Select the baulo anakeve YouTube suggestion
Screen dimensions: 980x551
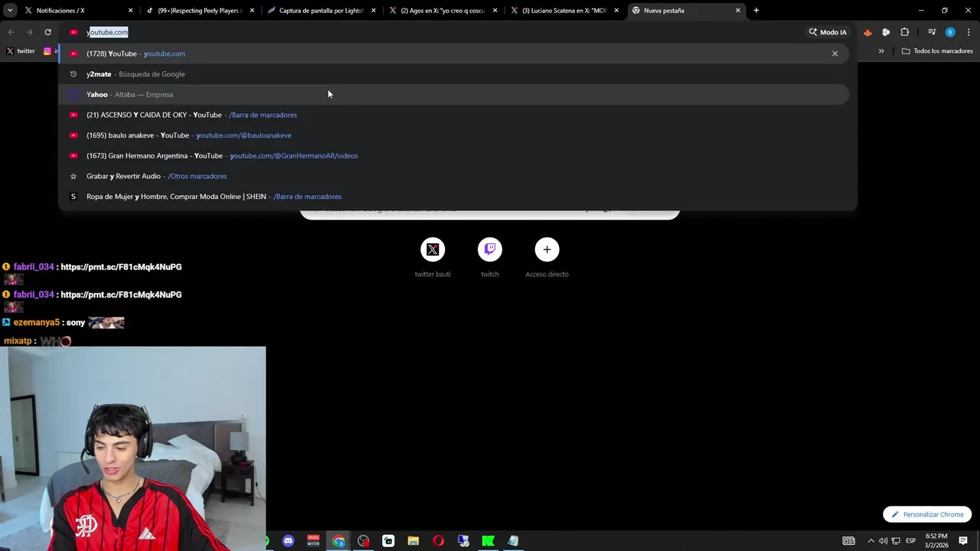pyautogui.click(x=455, y=135)
